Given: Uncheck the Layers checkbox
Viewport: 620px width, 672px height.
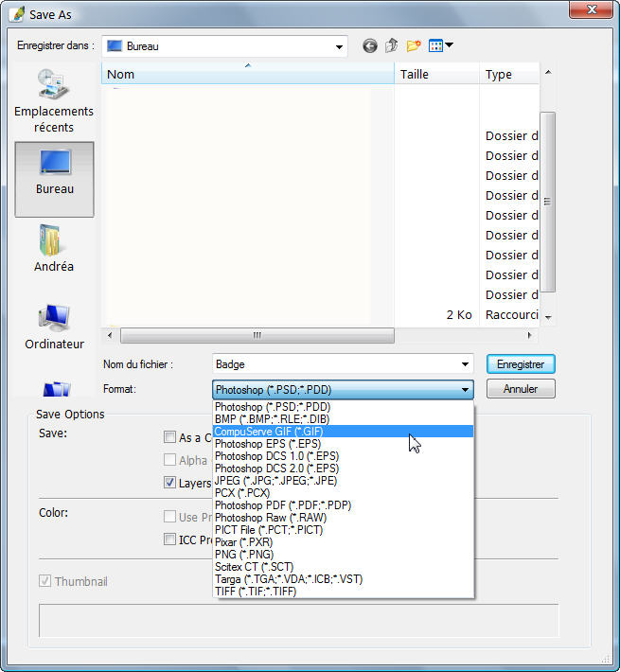Looking at the screenshot, I should point(169,483).
